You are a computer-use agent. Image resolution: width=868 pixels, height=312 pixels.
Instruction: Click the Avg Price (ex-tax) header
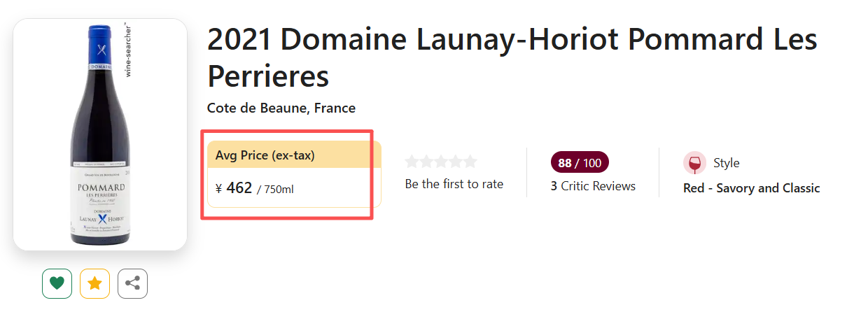tap(265, 155)
